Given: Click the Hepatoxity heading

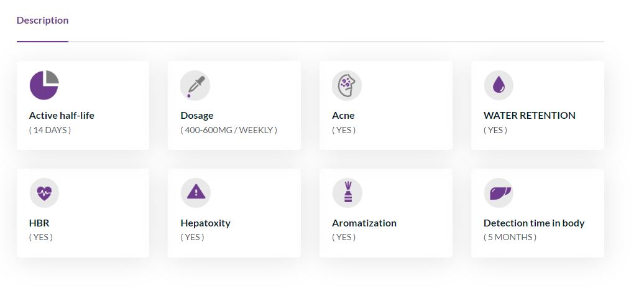Looking at the screenshot, I should coord(205,223).
